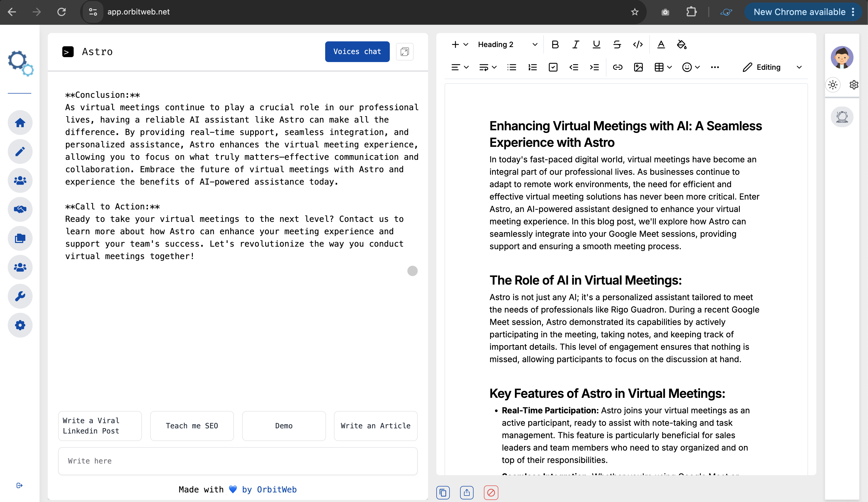Toggle underline formatting

pos(596,44)
